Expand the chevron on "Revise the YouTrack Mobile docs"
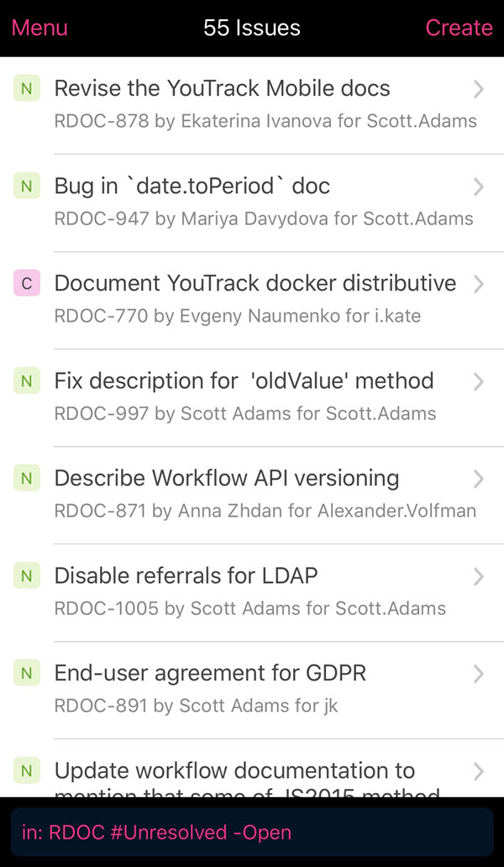 click(479, 88)
